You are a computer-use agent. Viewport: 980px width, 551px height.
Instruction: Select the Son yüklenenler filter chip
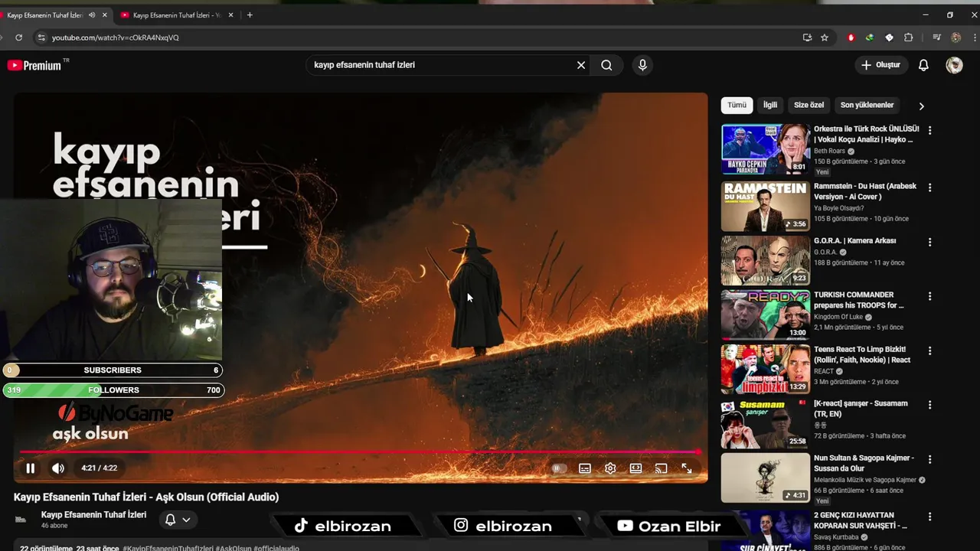(x=867, y=105)
